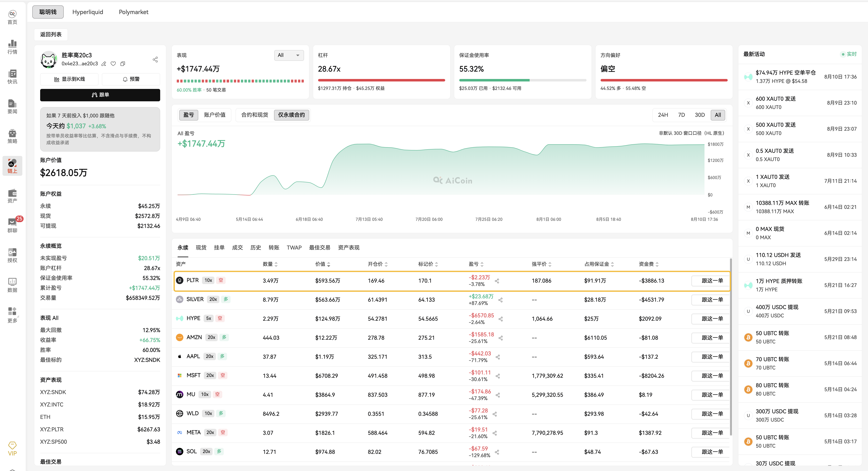The image size is (868, 471).
Task: Click the 保证金使用率 green progress bar
Action: (x=494, y=80)
